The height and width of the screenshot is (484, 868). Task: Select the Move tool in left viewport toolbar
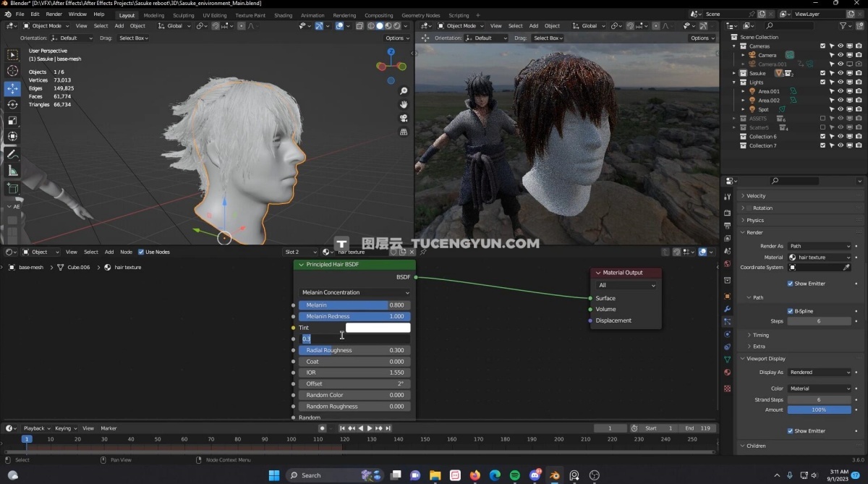pyautogui.click(x=13, y=88)
